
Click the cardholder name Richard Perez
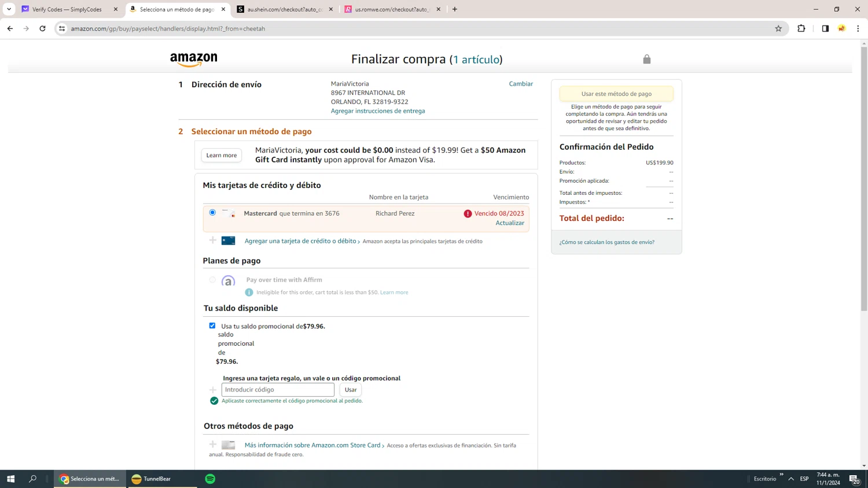point(395,213)
